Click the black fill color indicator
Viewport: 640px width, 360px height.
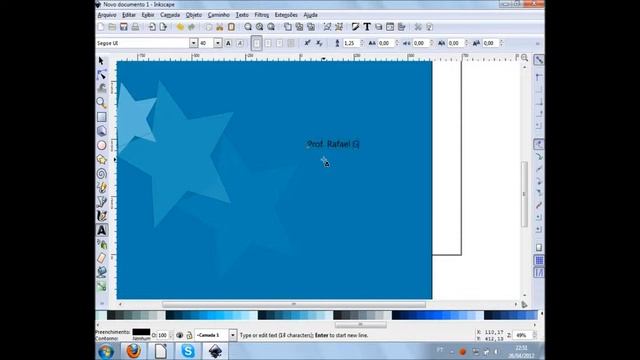point(141,332)
